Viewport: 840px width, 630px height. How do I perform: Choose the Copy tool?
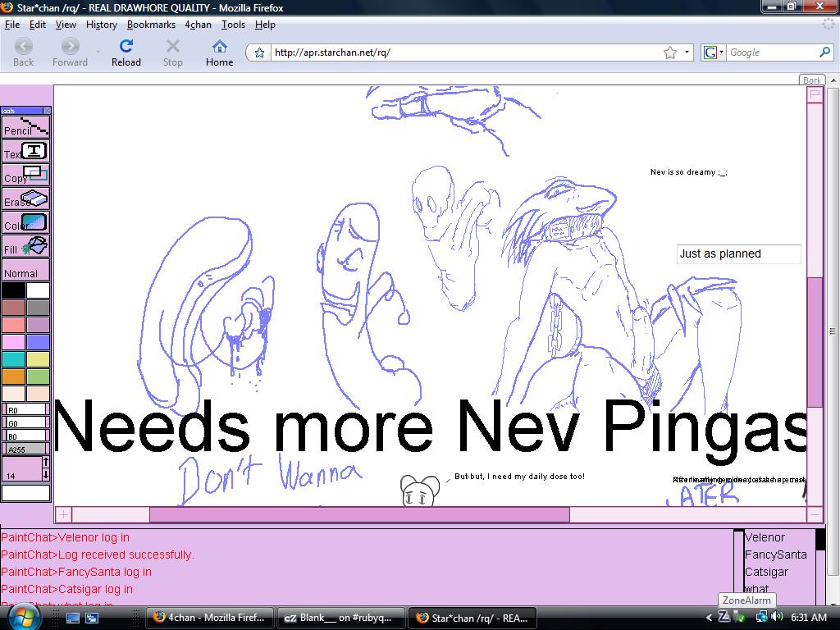[25, 175]
